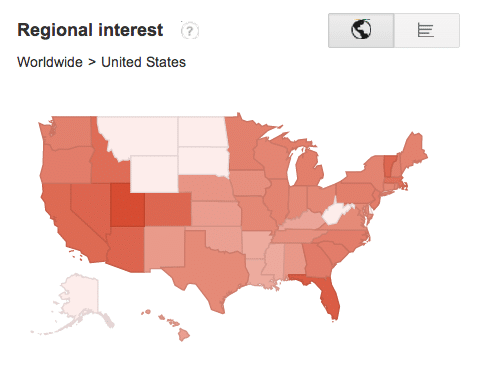The image size is (482, 372).
Task: Select Arizona on the map
Action: (x=127, y=249)
